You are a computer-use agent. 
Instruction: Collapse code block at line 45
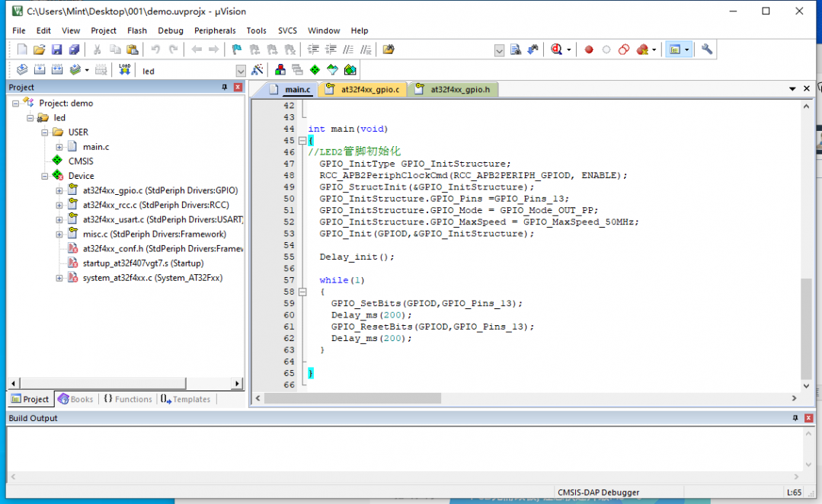(302, 140)
